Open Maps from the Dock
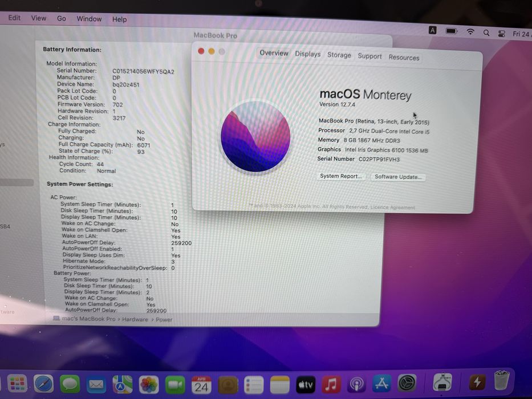 (x=123, y=385)
